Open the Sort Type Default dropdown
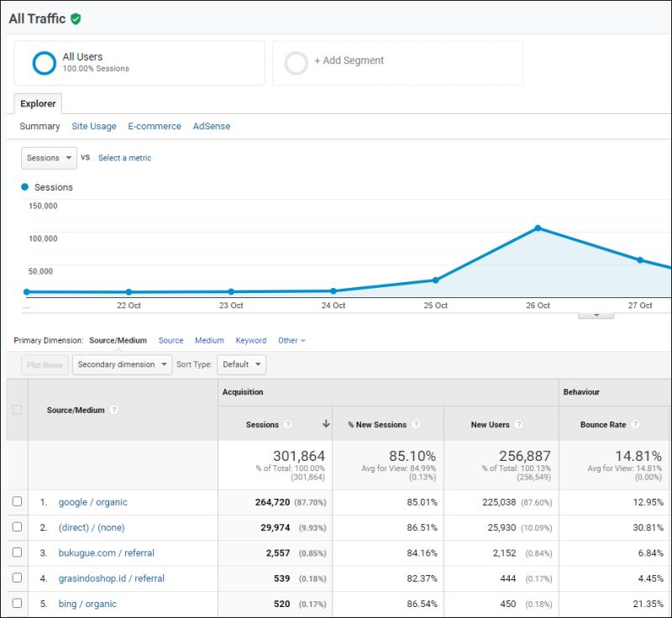This screenshot has width=672, height=618. [x=241, y=364]
